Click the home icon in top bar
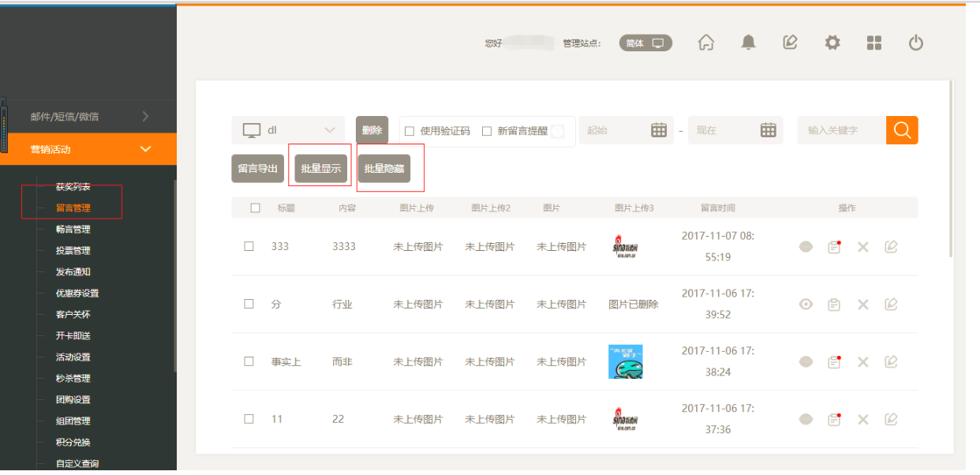Viewport: 980px width, 475px height. [706, 43]
